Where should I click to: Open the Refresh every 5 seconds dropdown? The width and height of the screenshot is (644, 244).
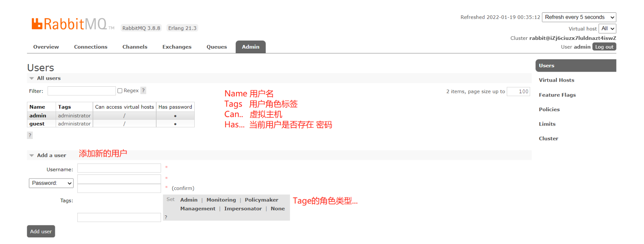coord(579,17)
